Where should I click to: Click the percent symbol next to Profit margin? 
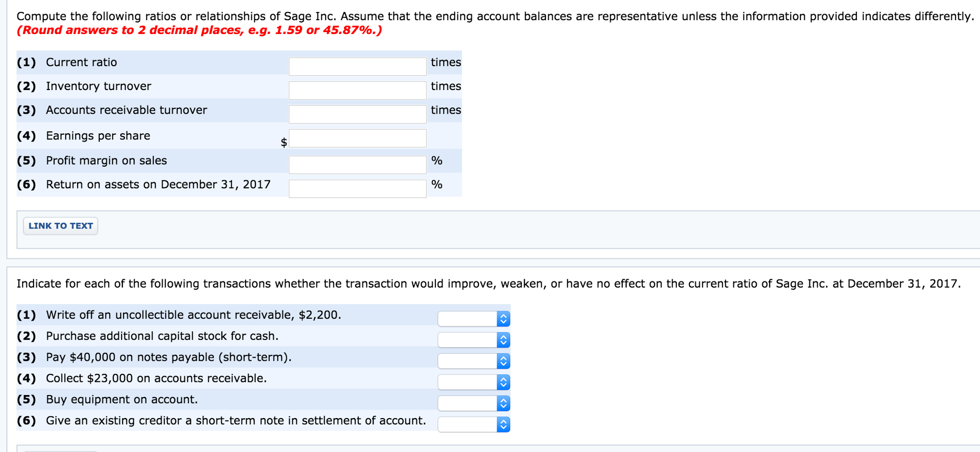coord(436,161)
